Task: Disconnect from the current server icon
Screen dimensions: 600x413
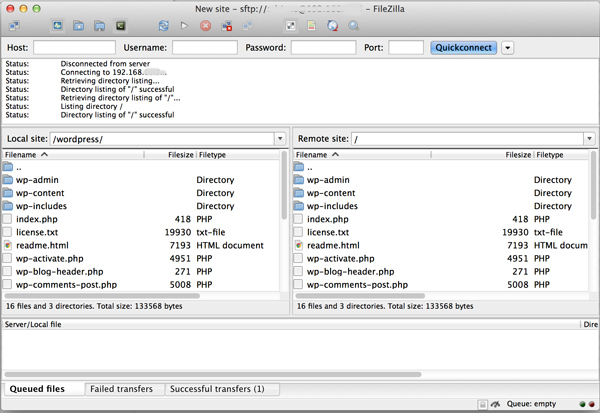Action: tap(227, 26)
